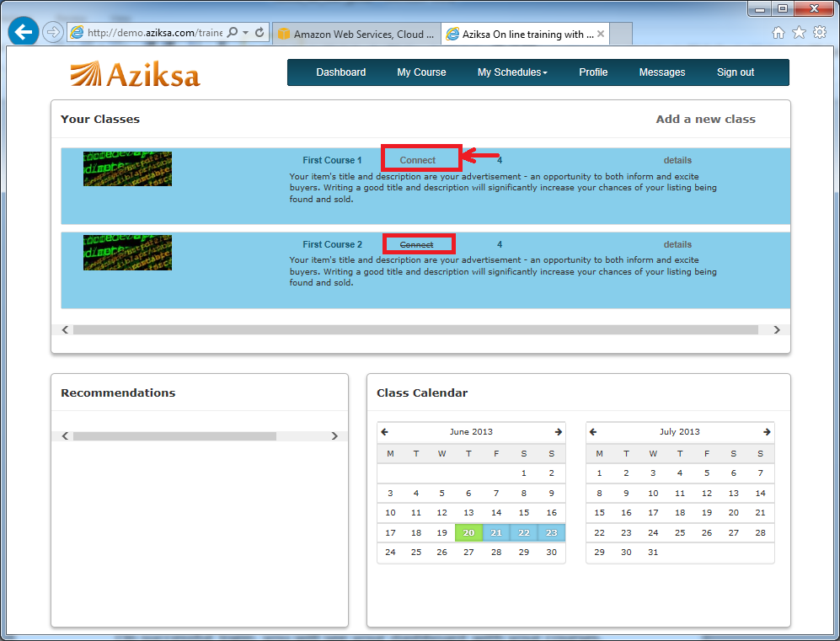Select June 26 on the calendar
Screen dimensions: 840x641
coord(441,552)
